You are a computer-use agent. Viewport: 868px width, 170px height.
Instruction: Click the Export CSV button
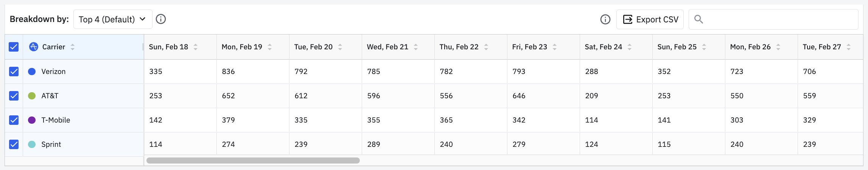coord(650,19)
